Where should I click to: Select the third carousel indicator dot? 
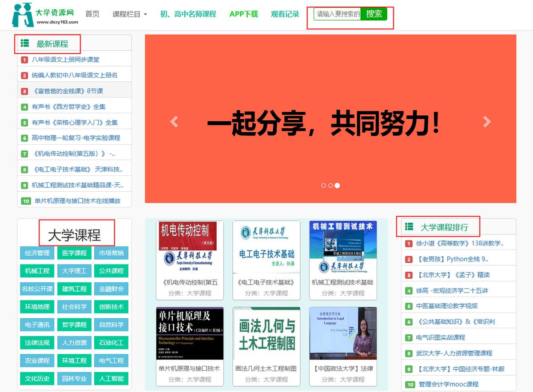337,186
